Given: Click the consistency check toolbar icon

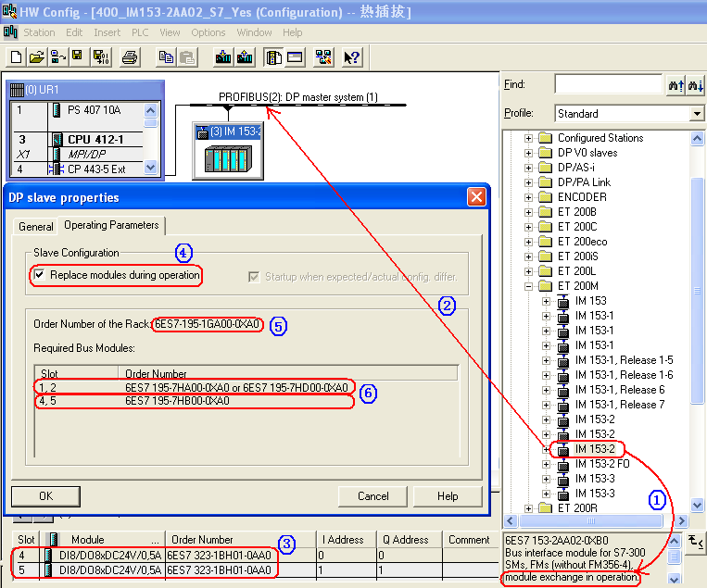Looking at the screenshot, I should [323, 57].
